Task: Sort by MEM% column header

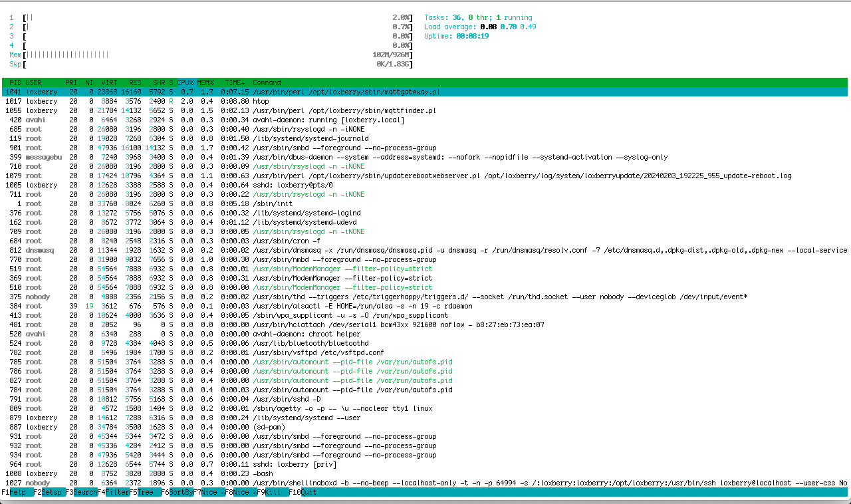Action: pyautogui.click(x=205, y=82)
